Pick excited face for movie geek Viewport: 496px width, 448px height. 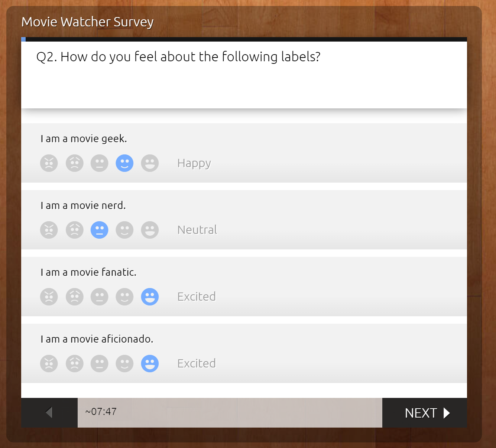click(150, 163)
